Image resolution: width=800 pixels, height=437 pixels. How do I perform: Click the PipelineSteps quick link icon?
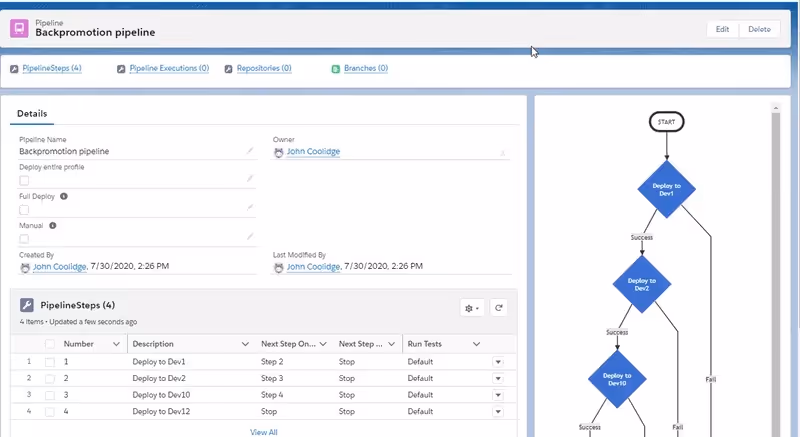pyautogui.click(x=14, y=69)
